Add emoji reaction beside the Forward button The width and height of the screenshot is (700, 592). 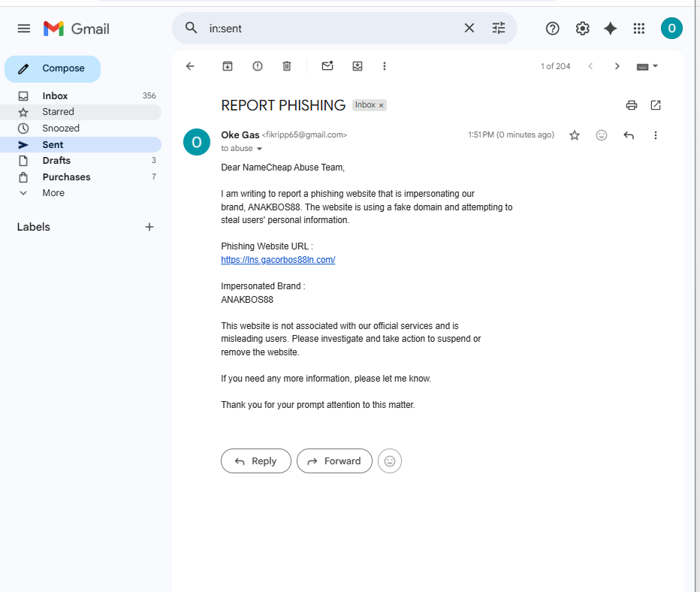pos(390,461)
